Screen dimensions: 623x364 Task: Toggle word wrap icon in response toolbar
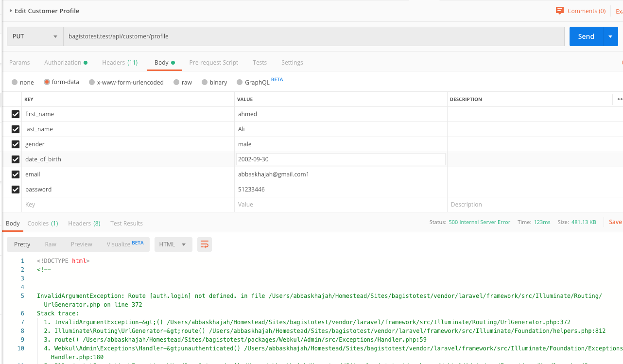(205, 244)
